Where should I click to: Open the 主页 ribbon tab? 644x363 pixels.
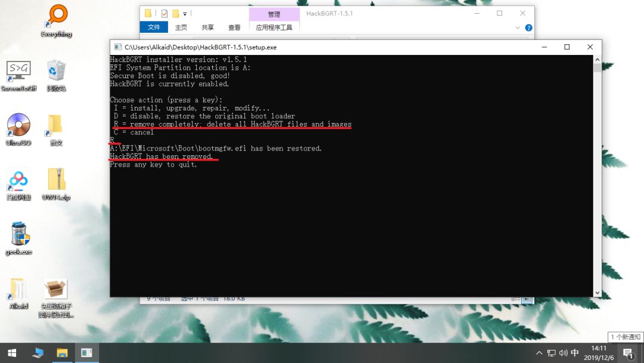(x=181, y=27)
